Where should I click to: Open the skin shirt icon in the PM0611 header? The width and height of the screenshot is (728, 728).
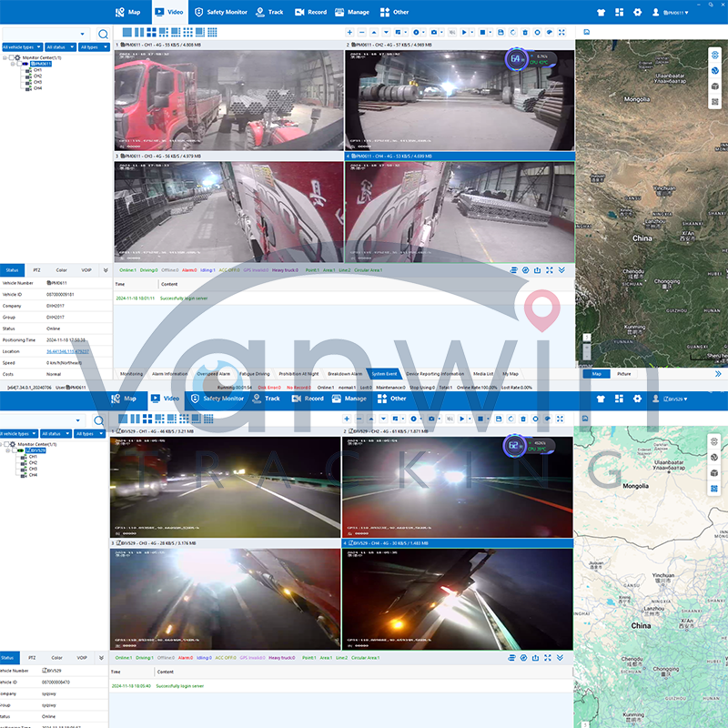click(x=602, y=13)
